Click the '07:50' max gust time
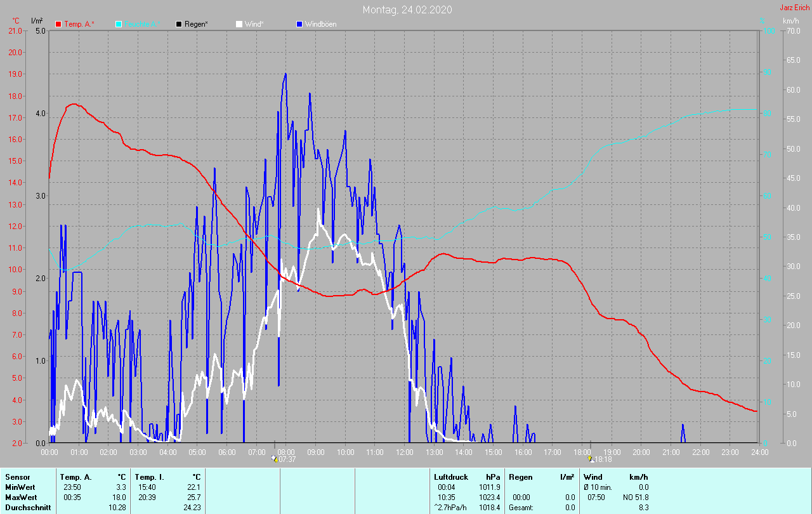The image size is (812, 514). [x=596, y=498]
